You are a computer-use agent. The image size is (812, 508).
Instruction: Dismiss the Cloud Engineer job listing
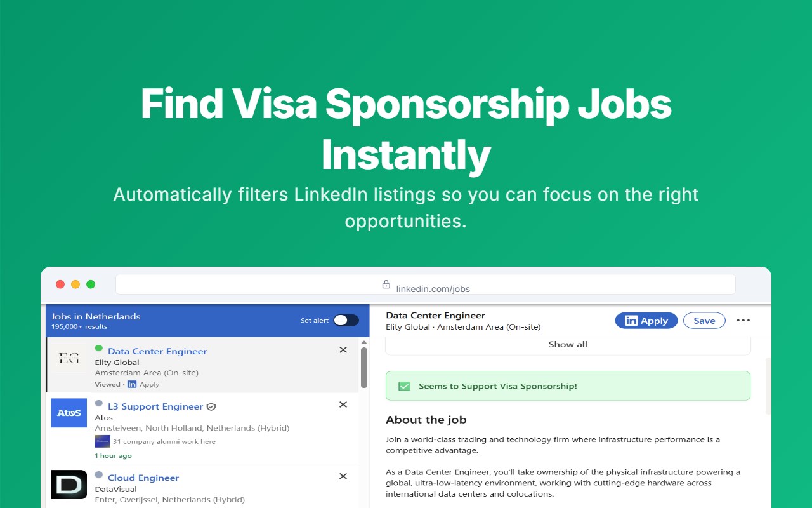click(343, 476)
